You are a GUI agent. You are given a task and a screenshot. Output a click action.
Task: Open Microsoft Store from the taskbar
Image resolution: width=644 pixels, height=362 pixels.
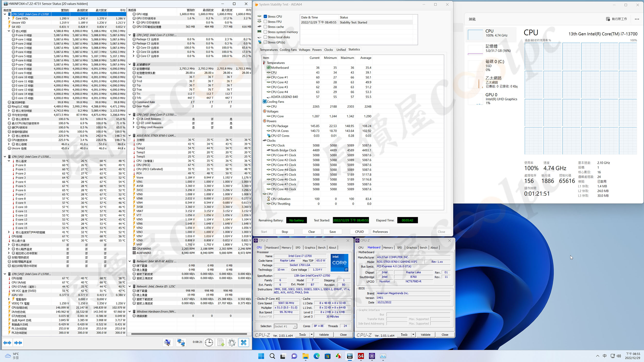(328, 356)
